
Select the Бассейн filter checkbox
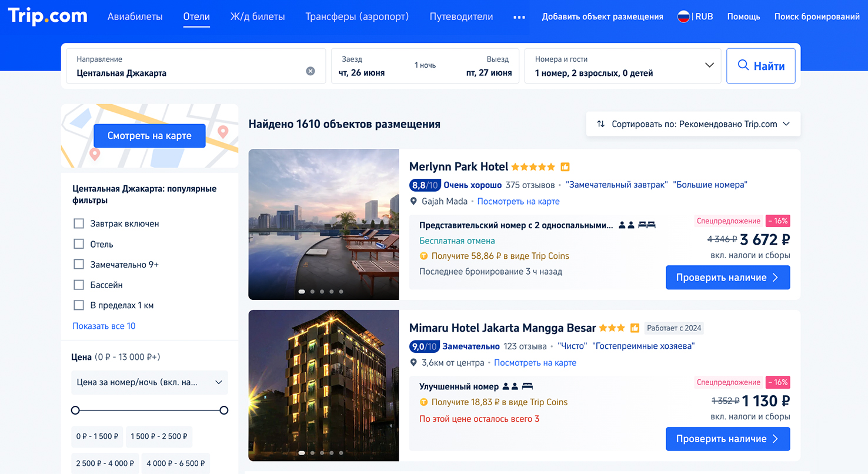click(79, 285)
